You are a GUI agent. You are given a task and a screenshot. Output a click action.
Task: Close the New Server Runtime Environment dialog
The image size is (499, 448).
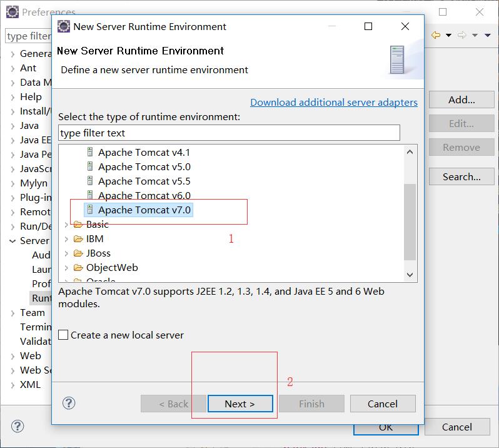(405, 26)
